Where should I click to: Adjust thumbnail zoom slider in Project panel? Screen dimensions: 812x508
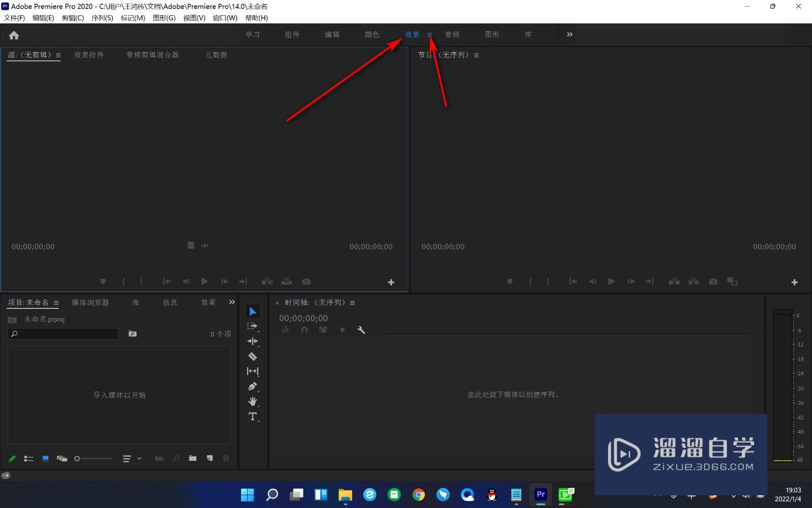(93, 459)
